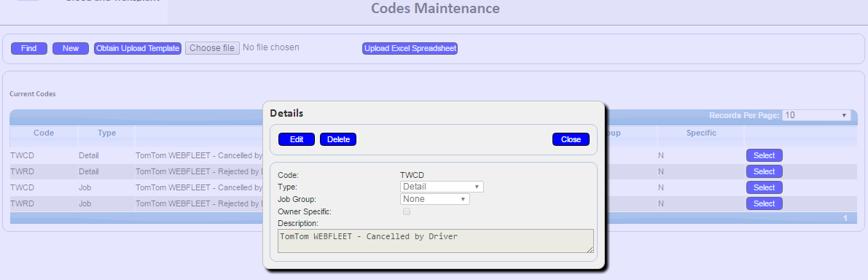Click the Code column header

(44, 133)
